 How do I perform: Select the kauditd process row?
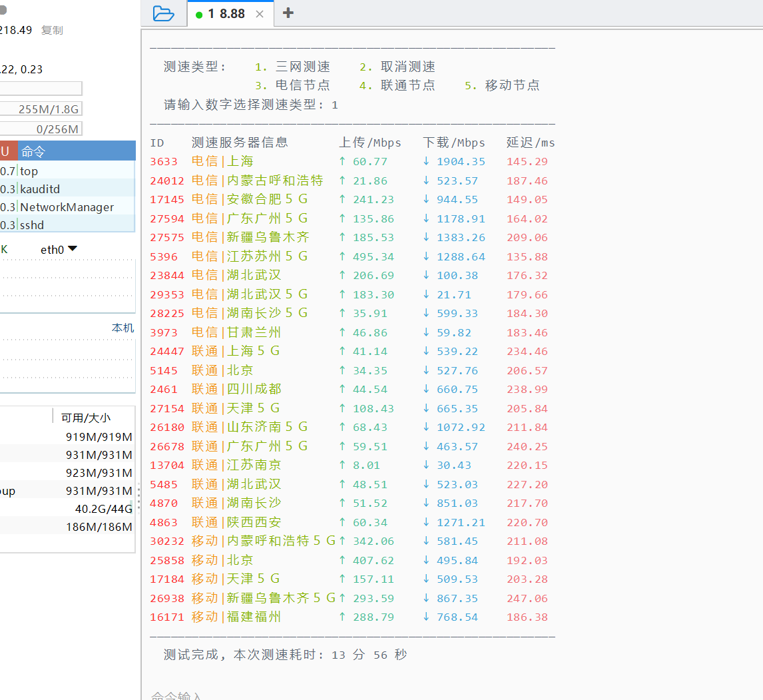click(x=67, y=189)
